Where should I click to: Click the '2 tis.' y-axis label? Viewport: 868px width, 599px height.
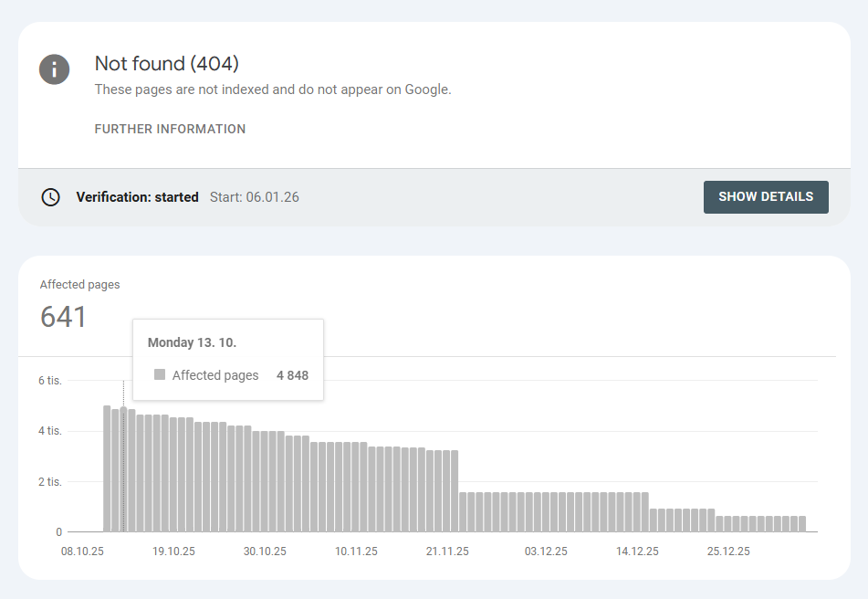point(49,481)
